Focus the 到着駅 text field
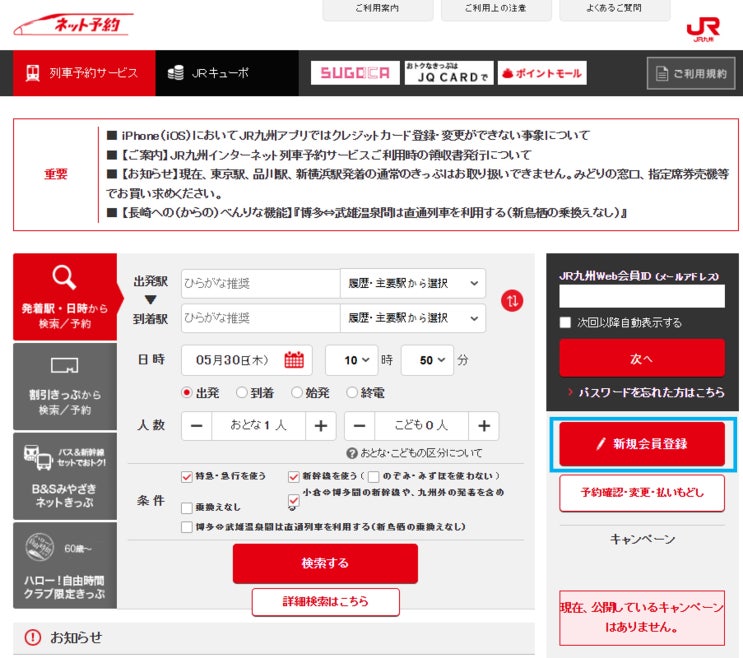The image size is (743, 658). tap(261, 318)
